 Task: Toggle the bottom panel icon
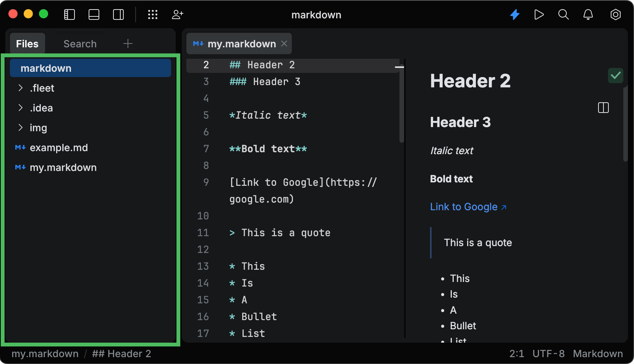pyautogui.click(x=94, y=14)
